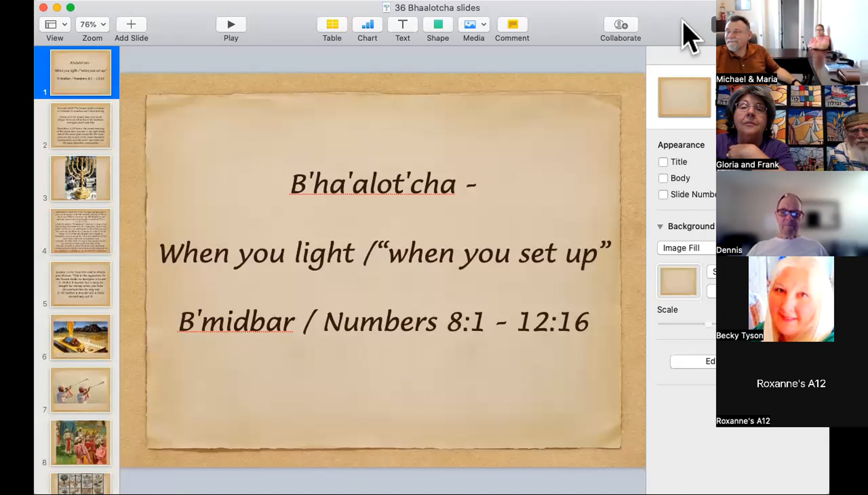Image resolution: width=868 pixels, height=495 pixels.
Task: Add a Text box
Action: pyautogui.click(x=402, y=25)
